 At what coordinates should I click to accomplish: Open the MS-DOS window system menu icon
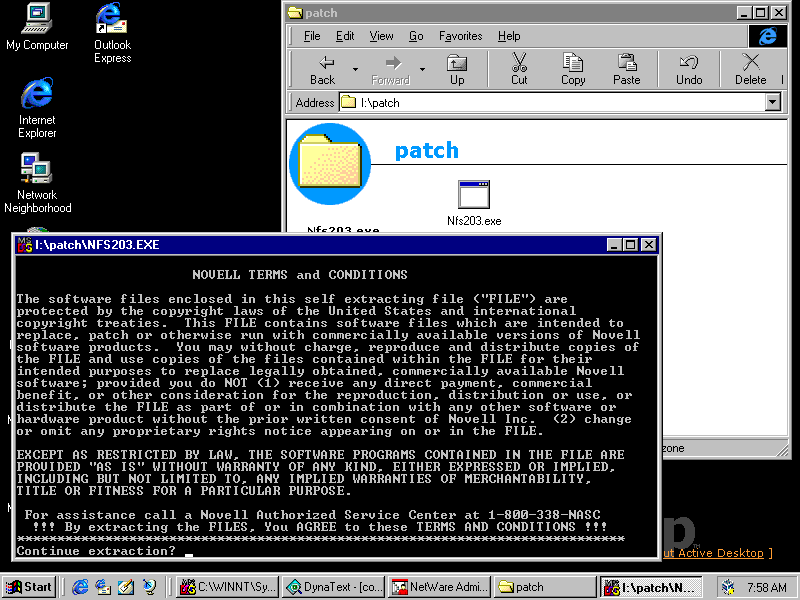point(24,245)
